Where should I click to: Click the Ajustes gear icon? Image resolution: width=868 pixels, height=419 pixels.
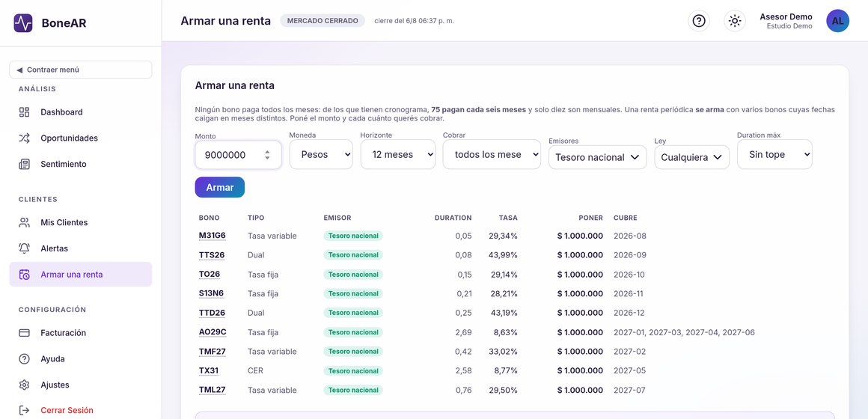pyautogui.click(x=25, y=385)
